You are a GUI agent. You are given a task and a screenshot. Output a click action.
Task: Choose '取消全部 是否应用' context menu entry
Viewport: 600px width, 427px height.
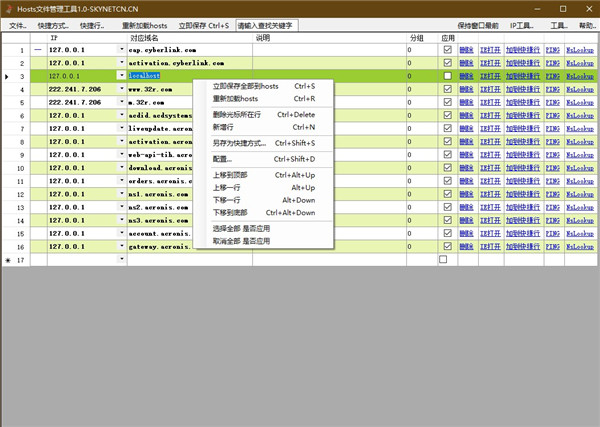(x=241, y=241)
